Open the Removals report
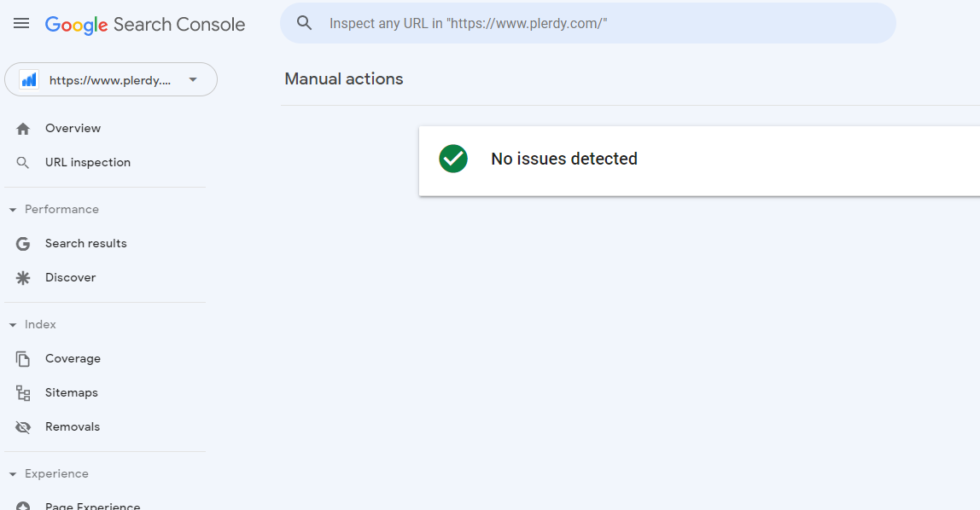The width and height of the screenshot is (980, 510). pos(73,426)
